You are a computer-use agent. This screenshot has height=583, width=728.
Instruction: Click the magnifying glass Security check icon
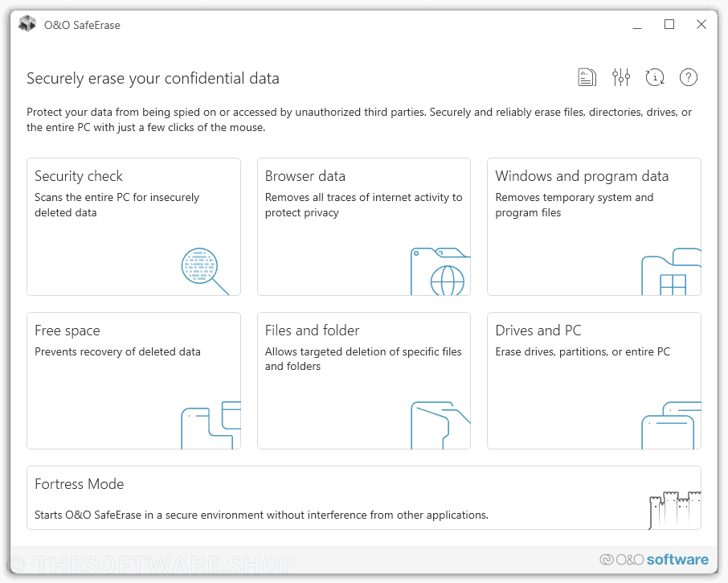205,271
